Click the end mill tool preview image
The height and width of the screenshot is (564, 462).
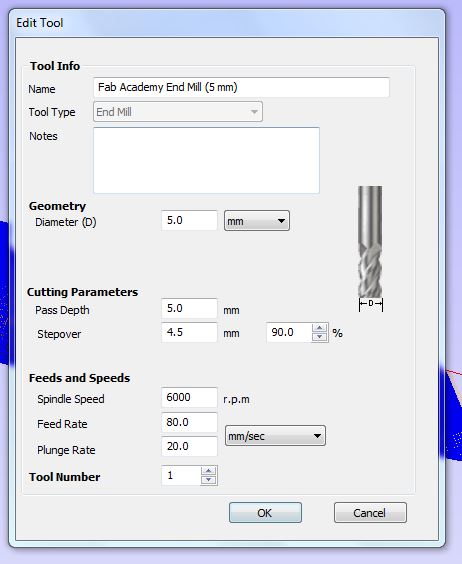point(370,248)
